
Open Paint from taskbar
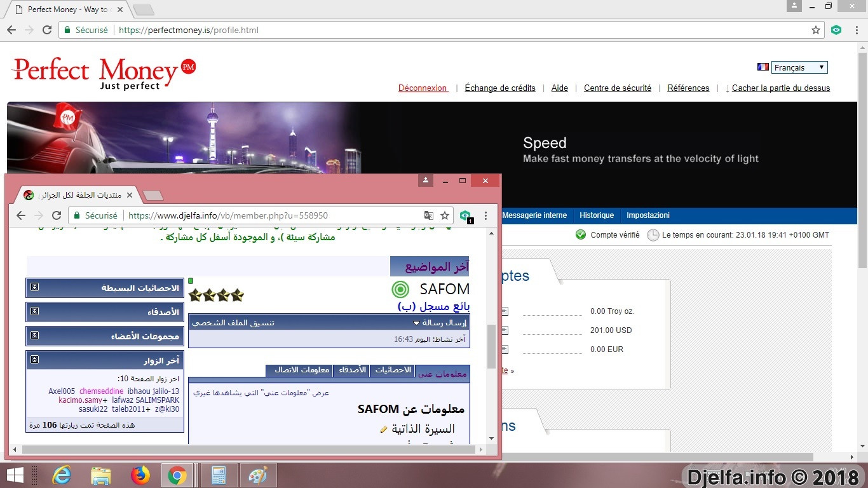(258, 475)
